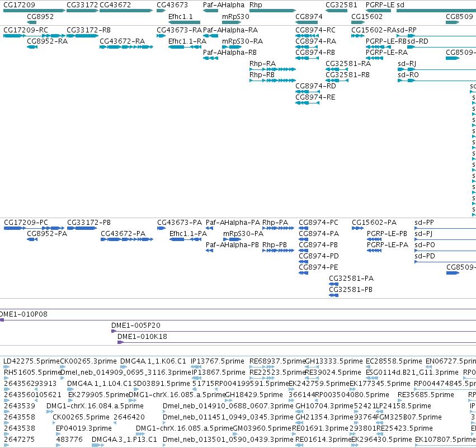Select the CG43672-RA transcript
The image size is (476, 448).
pyautogui.click(x=126, y=47)
